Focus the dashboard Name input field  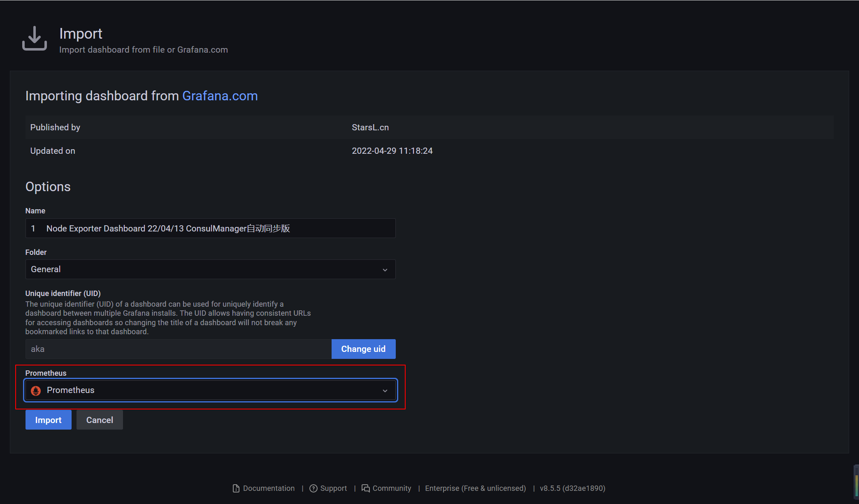210,228
